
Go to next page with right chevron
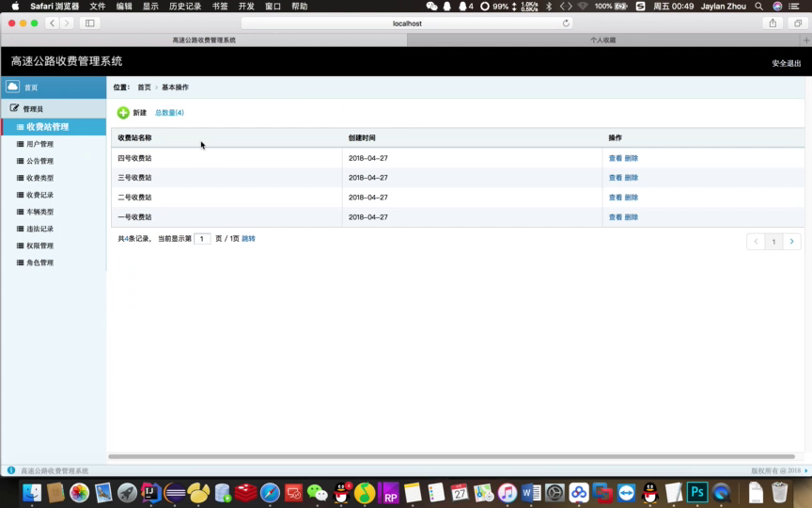pyautogui.click(x=792, y=242)
